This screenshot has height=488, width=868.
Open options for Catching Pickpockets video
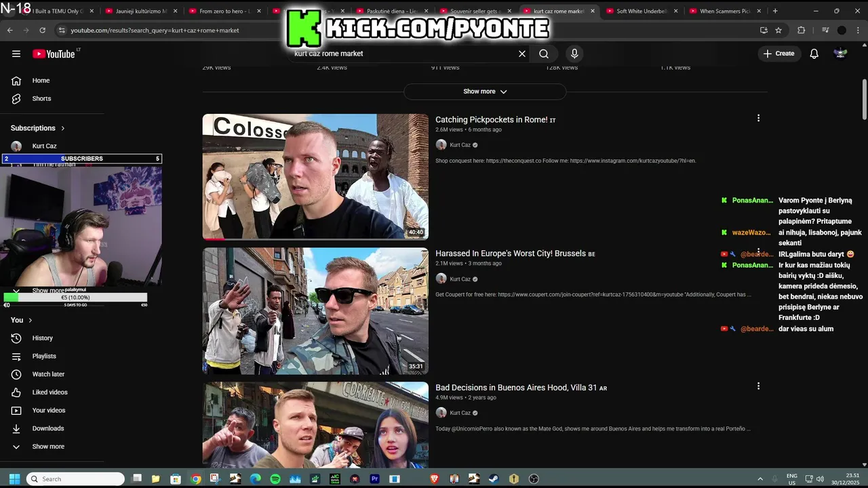[758, 118]
